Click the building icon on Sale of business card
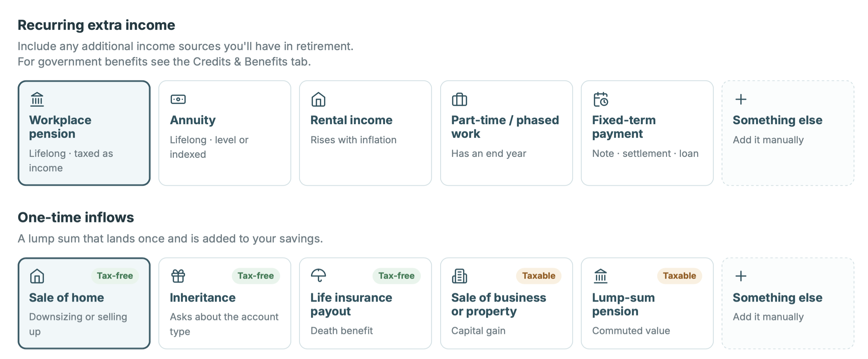The height and width of the screenshot is (359, 868). [459, 276]
